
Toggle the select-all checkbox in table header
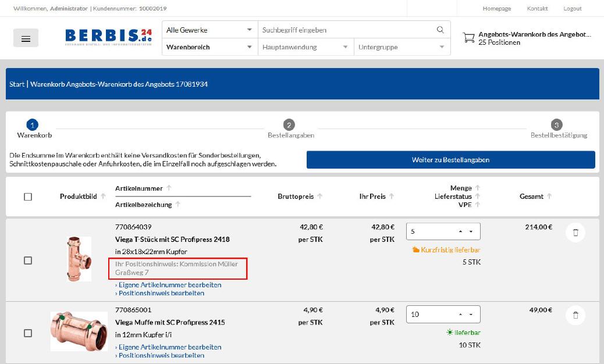pos(28,197)
